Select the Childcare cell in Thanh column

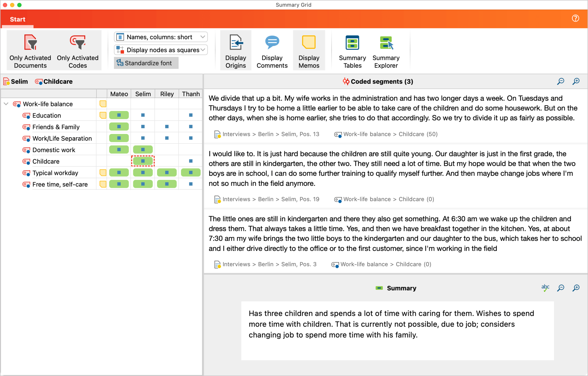click(x=190, y=161)
